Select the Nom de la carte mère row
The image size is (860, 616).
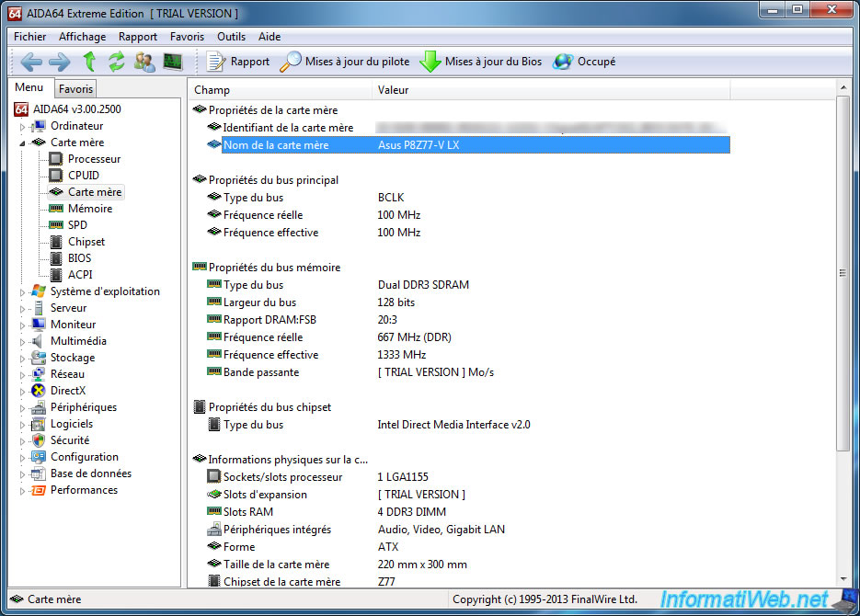476,145
